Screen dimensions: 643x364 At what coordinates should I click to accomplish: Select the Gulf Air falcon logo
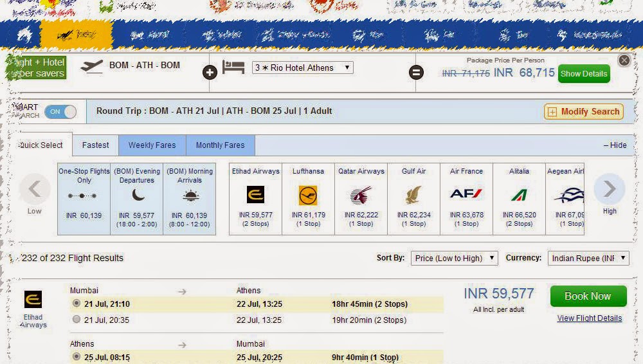point(413,195)
